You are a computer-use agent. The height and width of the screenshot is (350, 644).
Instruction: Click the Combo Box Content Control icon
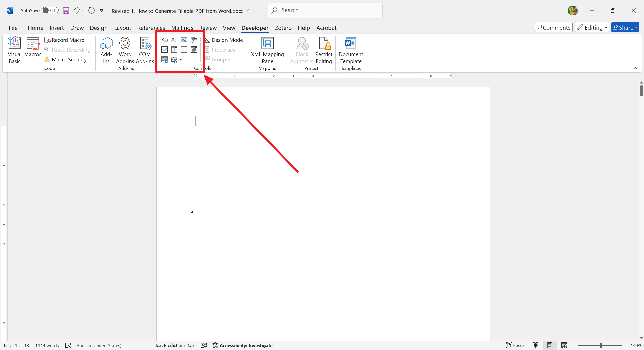tap(174, 50)
